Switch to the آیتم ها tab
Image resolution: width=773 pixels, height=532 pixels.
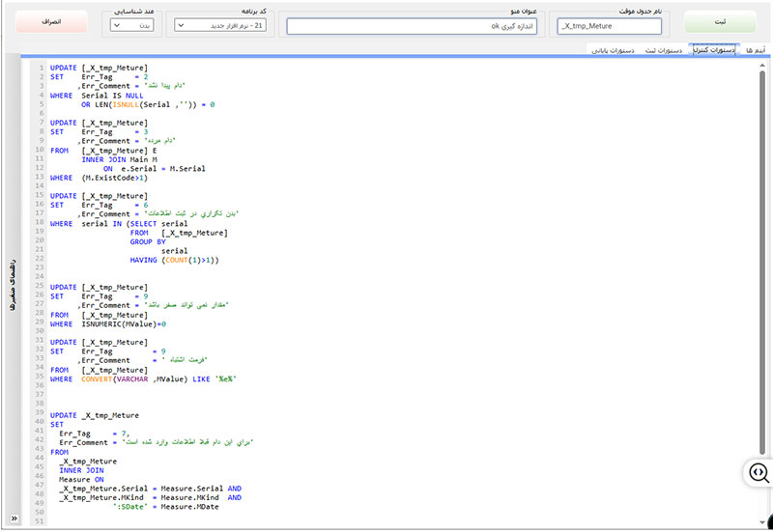(x=755, y=50)
